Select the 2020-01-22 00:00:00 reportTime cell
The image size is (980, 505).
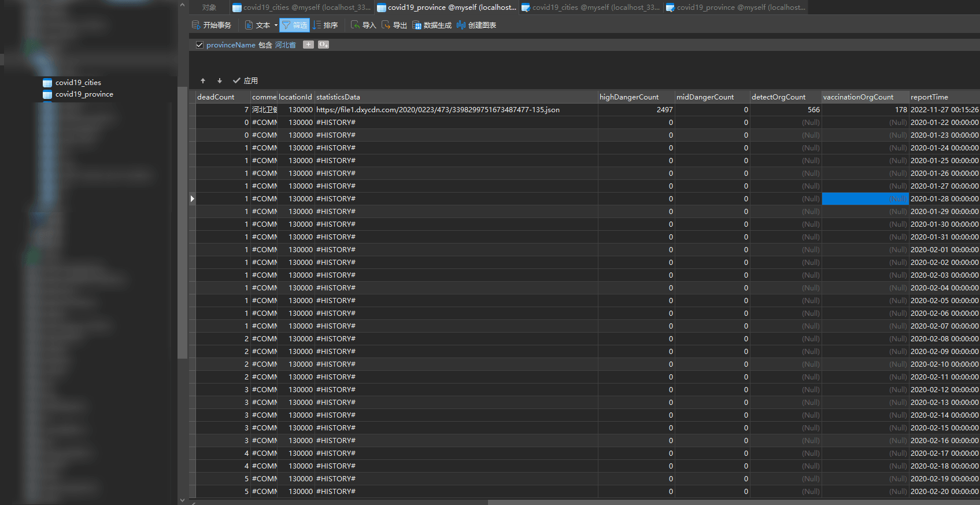coord(944,123)
